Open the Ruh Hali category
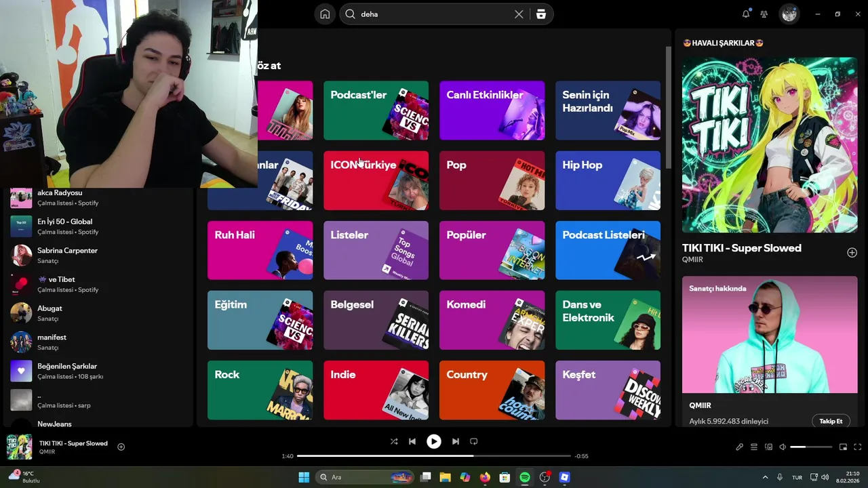 click(260, 250)
